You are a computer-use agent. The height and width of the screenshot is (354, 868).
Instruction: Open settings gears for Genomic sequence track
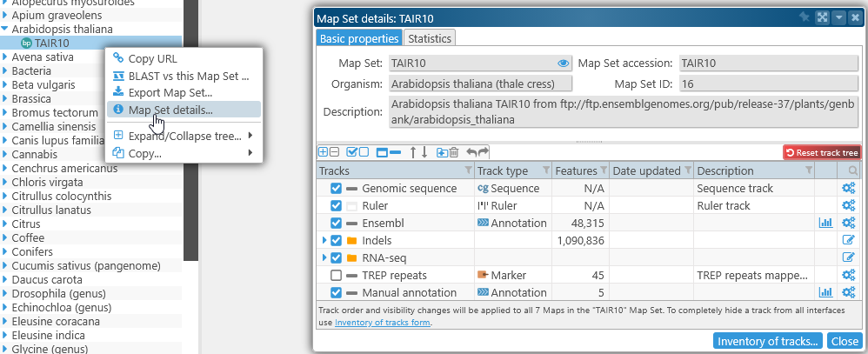(849, 188)
